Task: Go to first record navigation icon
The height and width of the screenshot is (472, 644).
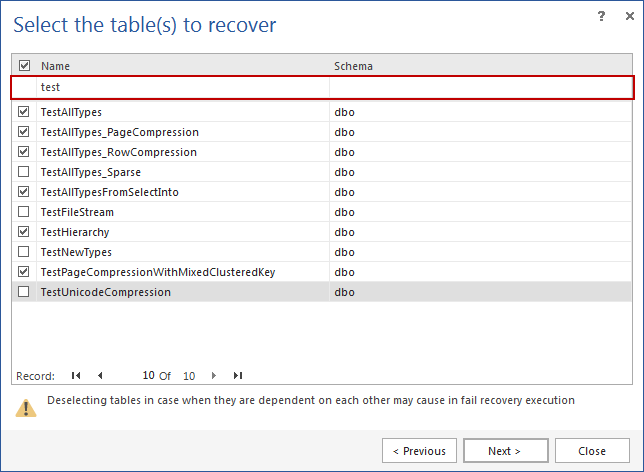Action: point(76,376)
